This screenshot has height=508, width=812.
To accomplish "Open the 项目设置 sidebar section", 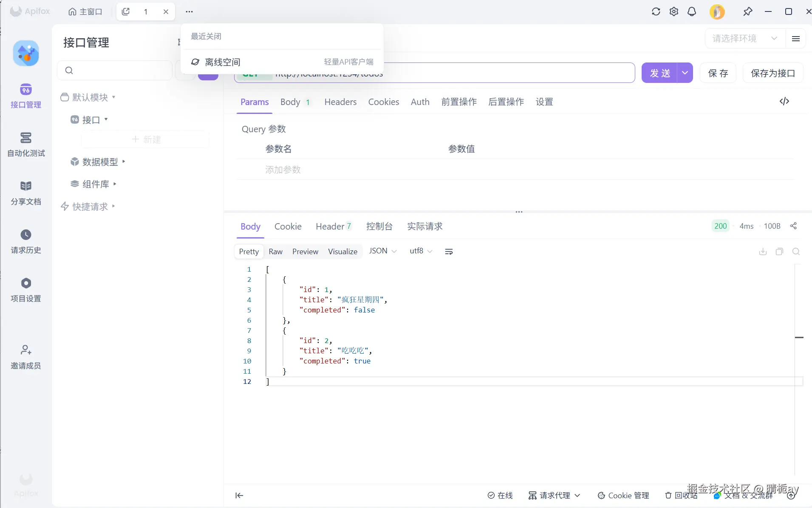I will pyautogui.click(x=26, y=289).
